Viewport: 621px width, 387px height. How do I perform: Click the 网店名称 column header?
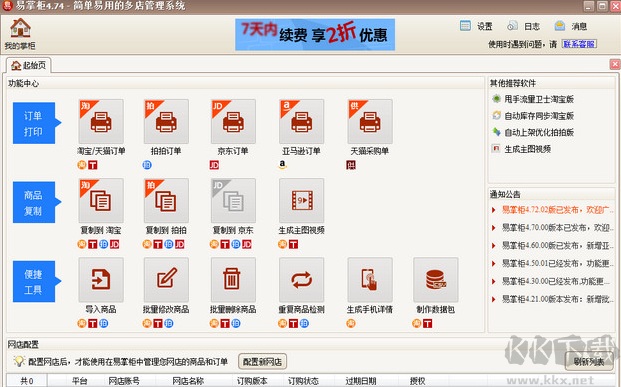tap(188, 381)
